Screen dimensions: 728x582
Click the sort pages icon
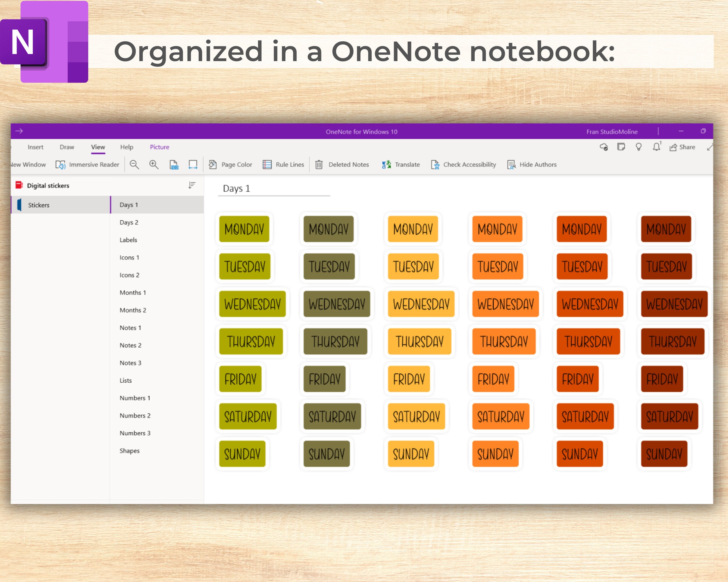[192, 185]
